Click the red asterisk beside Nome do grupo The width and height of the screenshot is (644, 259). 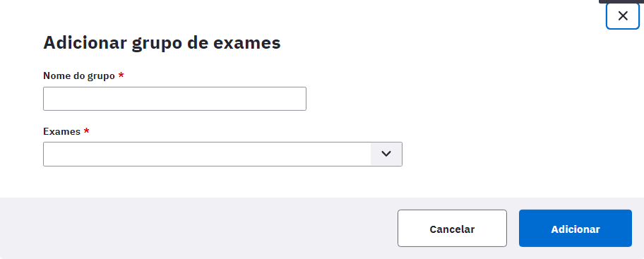pyautogui.click(x=121, y=75)
